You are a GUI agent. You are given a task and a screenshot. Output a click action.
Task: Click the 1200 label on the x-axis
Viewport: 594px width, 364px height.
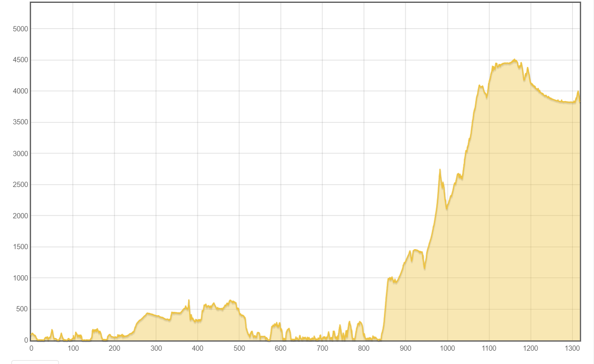(530, 348)
